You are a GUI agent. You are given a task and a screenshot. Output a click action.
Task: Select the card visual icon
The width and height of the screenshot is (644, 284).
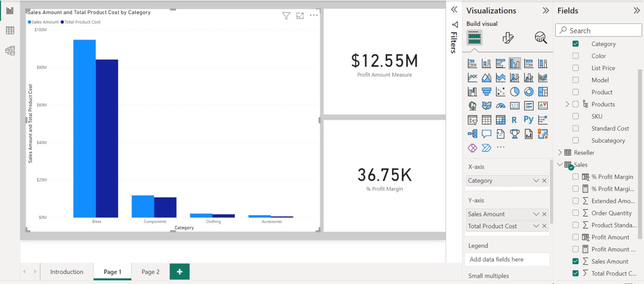tap(515, 105)
